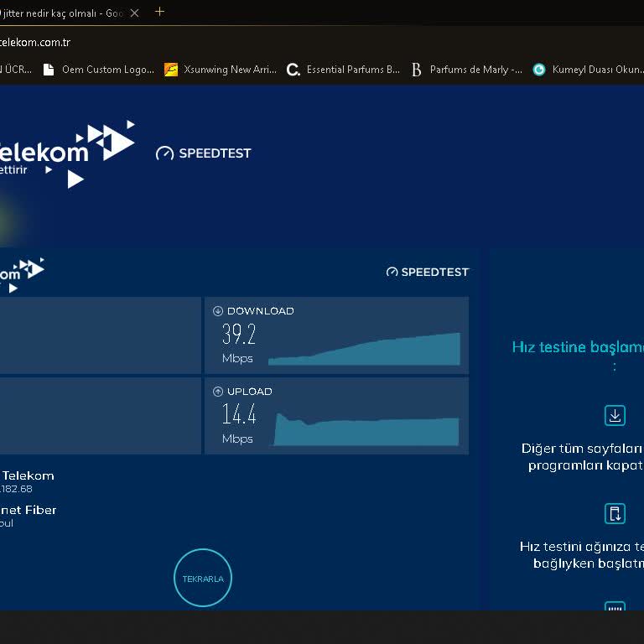Open the Parfums de Marly bookmark
The width and height of the screenshot is (644, 644).
[466, 70]
